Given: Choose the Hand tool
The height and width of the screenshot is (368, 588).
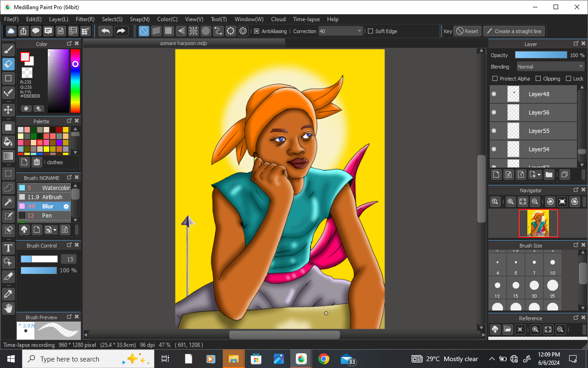Looking at the screenshot, I should (x=8, y=308).
